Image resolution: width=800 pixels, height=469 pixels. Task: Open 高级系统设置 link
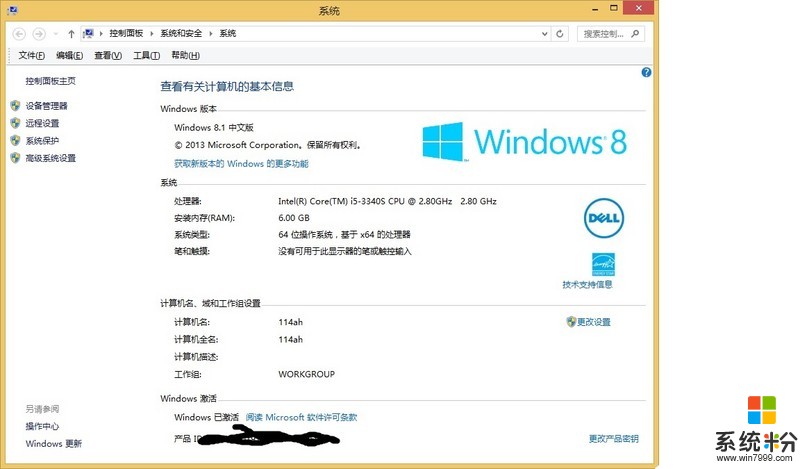pyautogui.click(x=51, y=158)
